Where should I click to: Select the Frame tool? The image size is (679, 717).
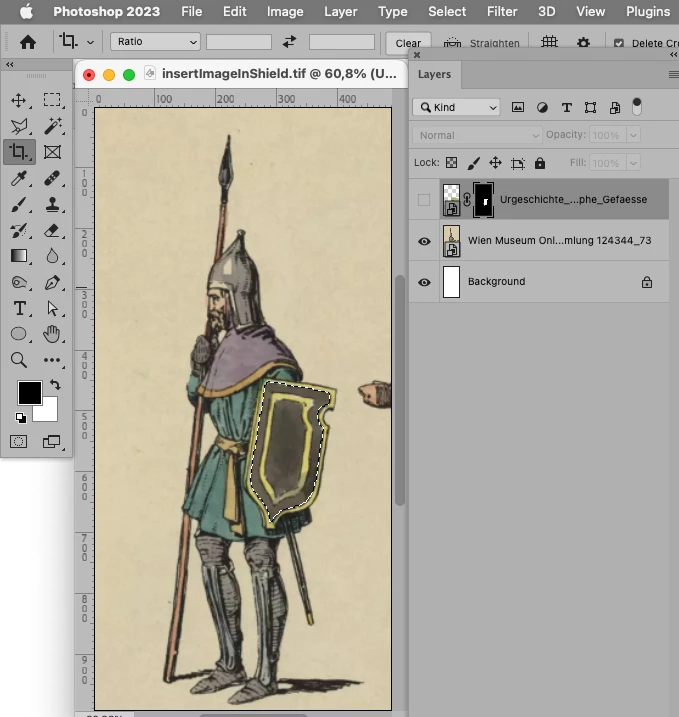click(x=52, y=152)
